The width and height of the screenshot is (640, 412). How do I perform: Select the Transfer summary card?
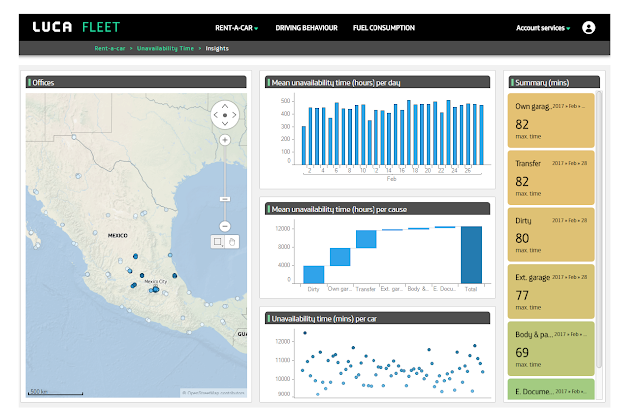point(551,178)
